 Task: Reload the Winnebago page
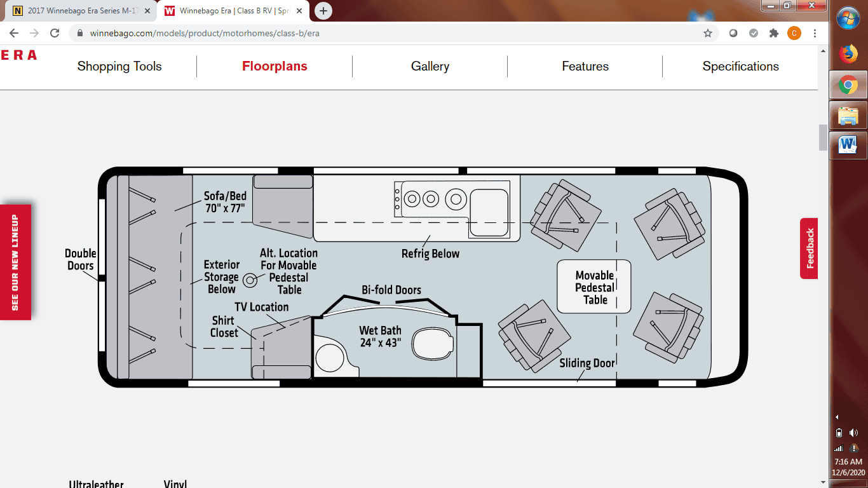pos(55,33)
